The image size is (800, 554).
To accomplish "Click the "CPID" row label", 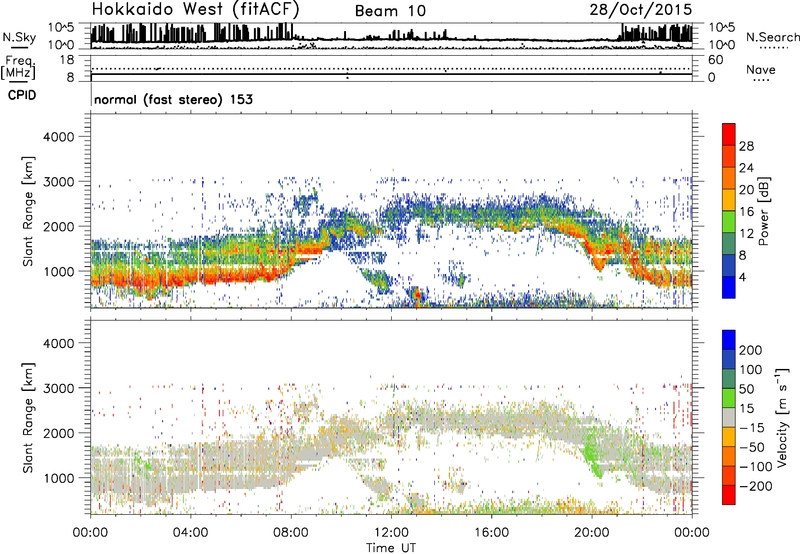I will point(22,95).
